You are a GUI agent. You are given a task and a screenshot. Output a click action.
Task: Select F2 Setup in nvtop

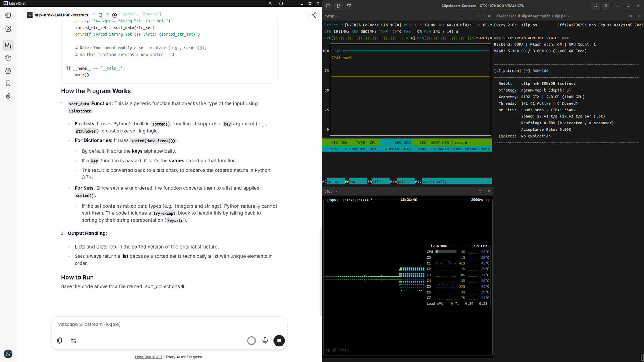pyautogui.click(x=330, y=182)
